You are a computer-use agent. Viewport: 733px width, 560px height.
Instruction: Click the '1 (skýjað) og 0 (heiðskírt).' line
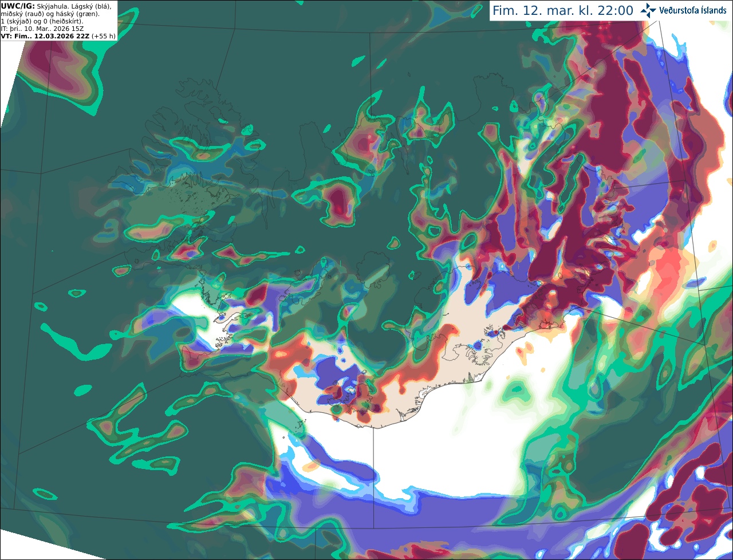point(42,21)
